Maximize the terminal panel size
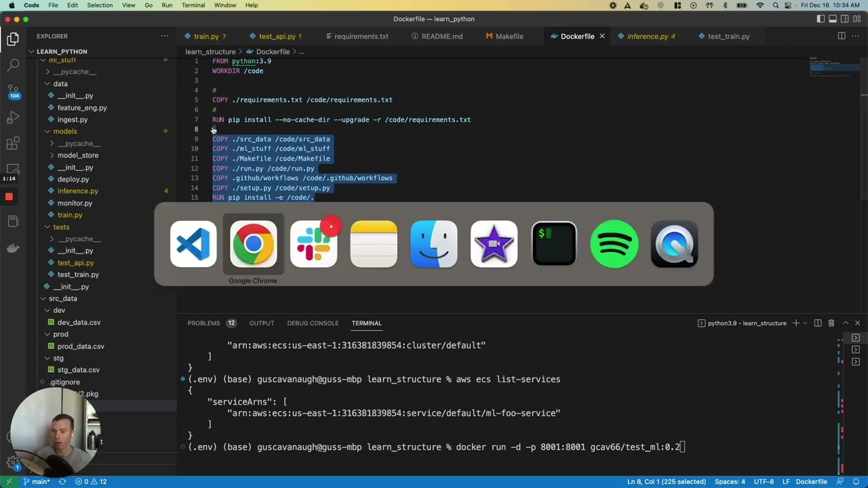The width and height of the screenshot is (868, 488). [x=845, y=323]
